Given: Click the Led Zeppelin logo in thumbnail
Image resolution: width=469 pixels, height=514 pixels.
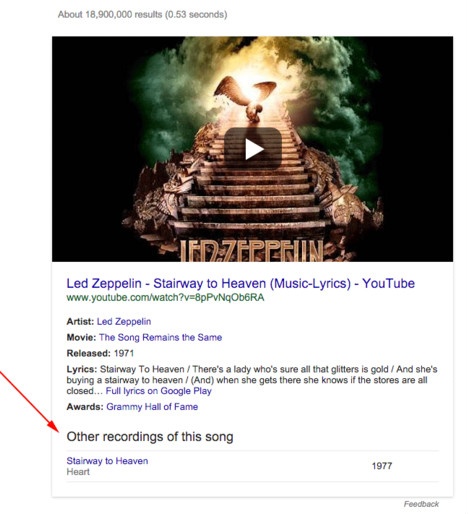Looking at the screenshot, I should [252, 250].
